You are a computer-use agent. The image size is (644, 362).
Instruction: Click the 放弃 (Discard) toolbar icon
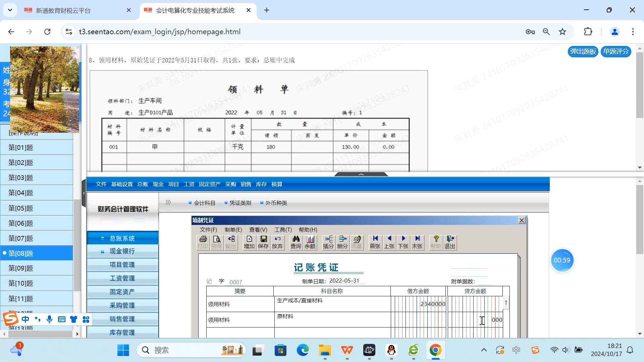coord(277,242)
